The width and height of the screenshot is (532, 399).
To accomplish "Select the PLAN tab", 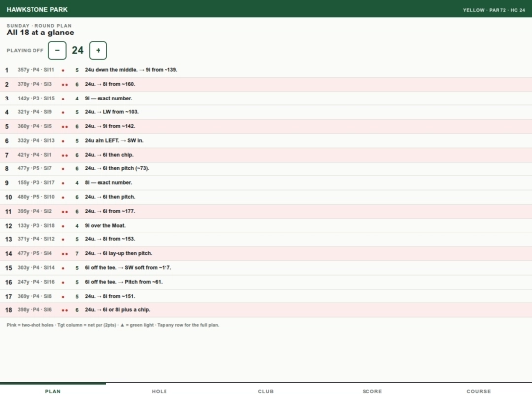I will [x=53, y=391].
